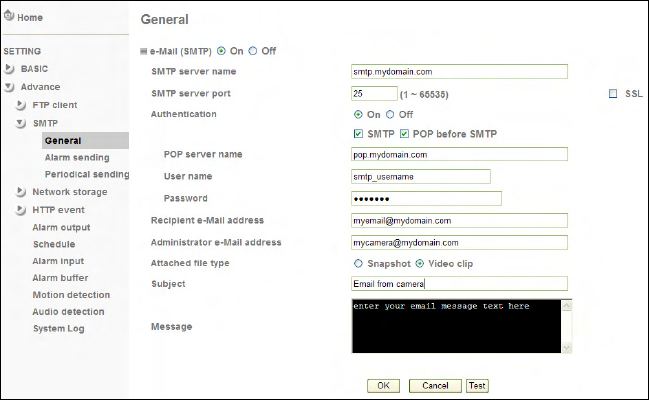649x400 pixels.
Task: Toggle the SMTP authentication checkbox
Action: 358,134
